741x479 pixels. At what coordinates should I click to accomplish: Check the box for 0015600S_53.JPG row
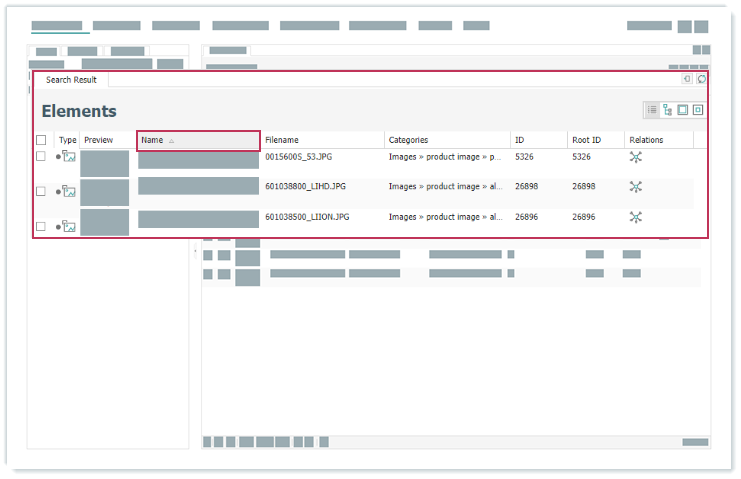(41, 157)
